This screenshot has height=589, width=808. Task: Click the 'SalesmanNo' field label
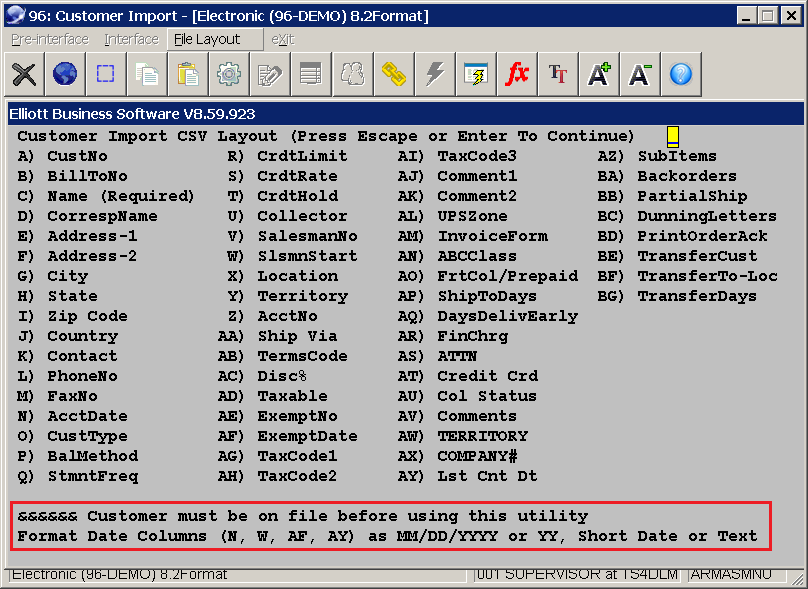(307, 237)
